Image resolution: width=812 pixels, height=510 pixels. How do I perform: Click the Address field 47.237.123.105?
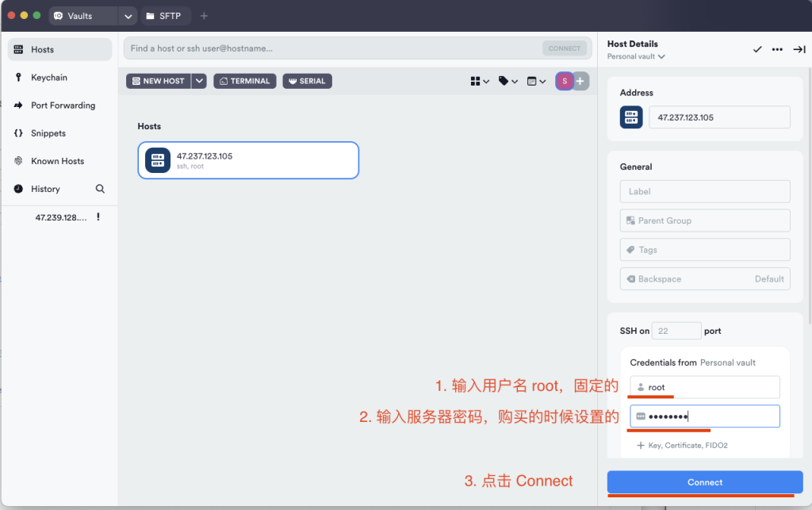(x=719, y=117)
